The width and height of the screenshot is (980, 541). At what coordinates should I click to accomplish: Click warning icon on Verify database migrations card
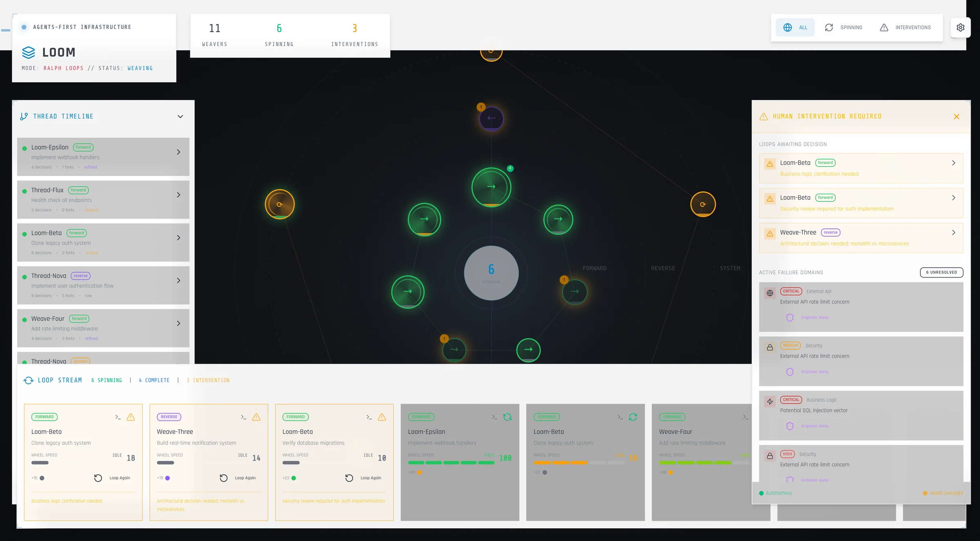(382, 417)
